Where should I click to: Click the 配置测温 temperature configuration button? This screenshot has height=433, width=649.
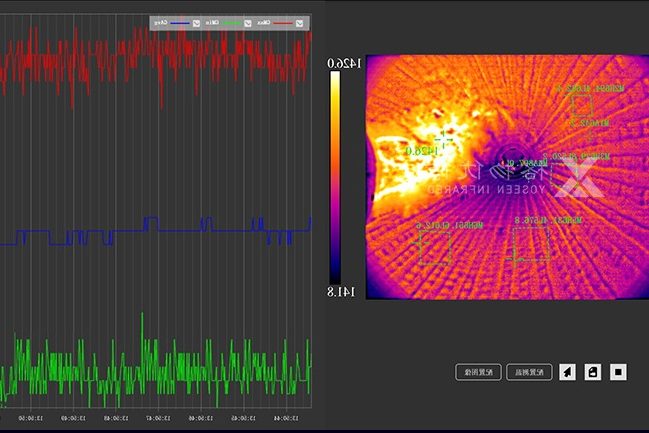(x=529, y=372)
